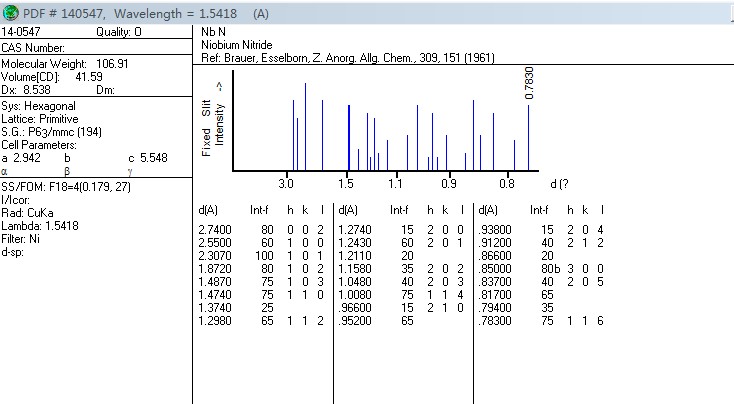Click the d-spacing .93800 cell

point(495,230)
